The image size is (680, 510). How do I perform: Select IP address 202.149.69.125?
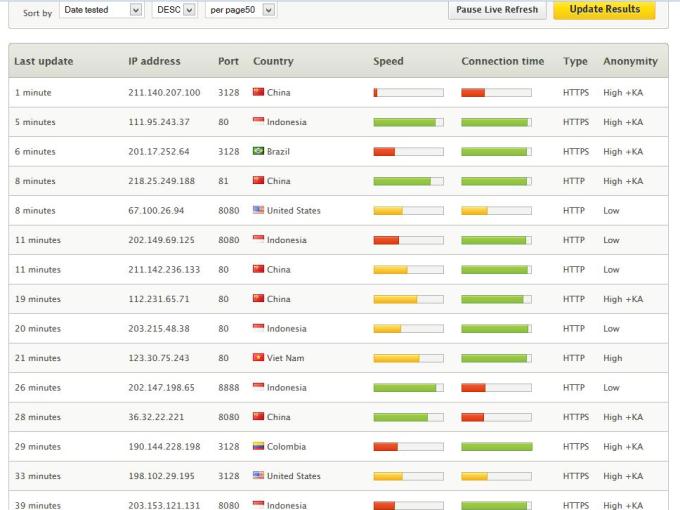tap(161, 240)
